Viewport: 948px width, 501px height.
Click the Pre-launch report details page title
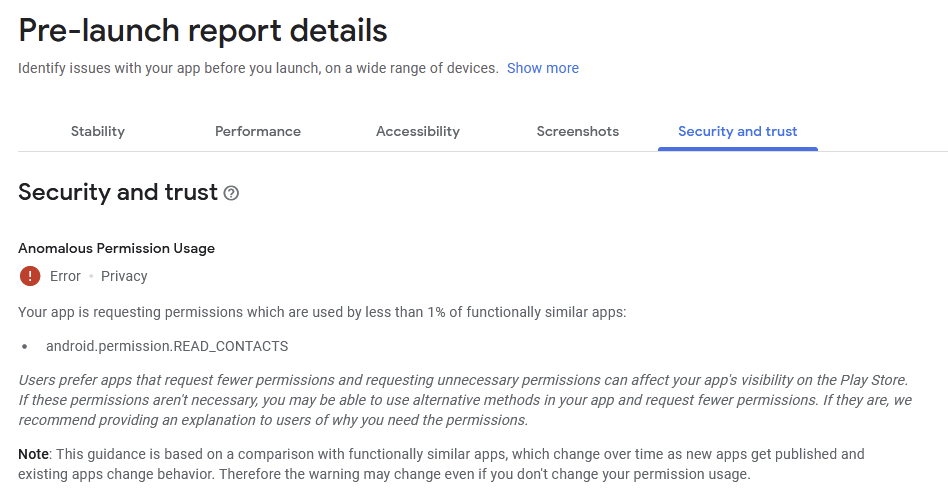(x=203, y=30)
